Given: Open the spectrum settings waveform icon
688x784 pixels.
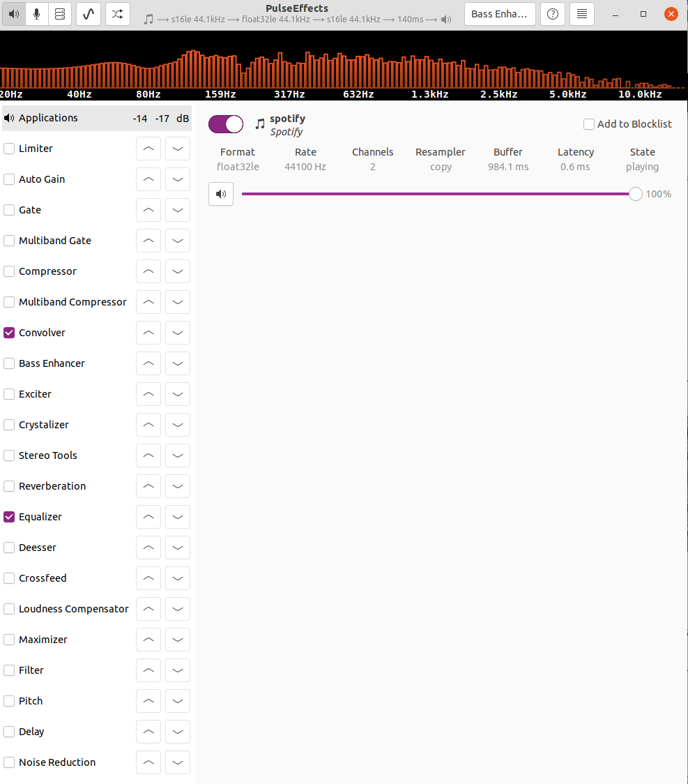Looking at the screenshot, I should pyautogui.click(x=88, y=14).
